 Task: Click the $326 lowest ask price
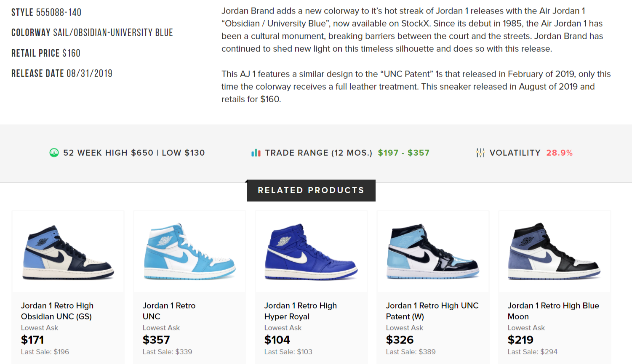(x=400, y=340)
